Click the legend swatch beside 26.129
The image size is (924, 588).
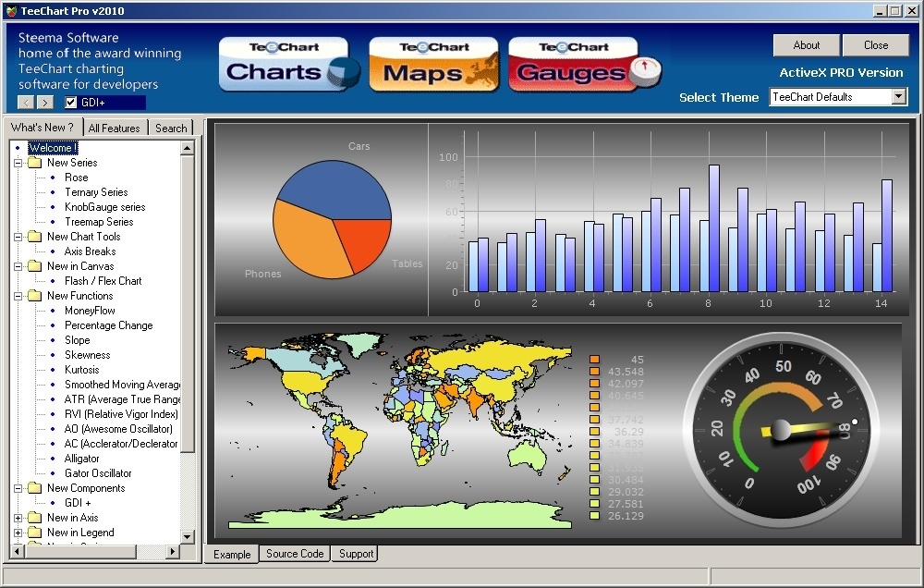pos(594,516)
